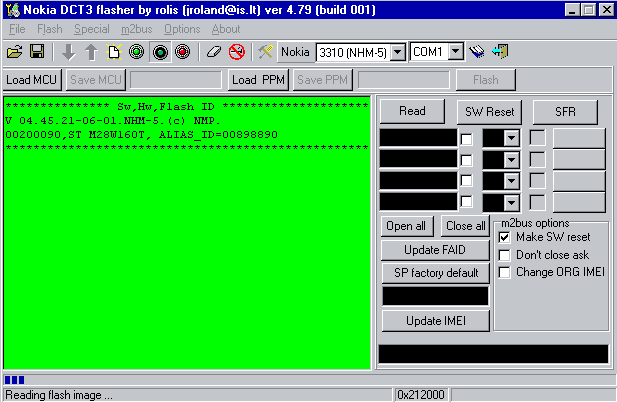The width and height of the screenshot is (617, 402).
Task: Expand the phone model 3310 (NHM-5) dropdown
Action: pos(398,52)
